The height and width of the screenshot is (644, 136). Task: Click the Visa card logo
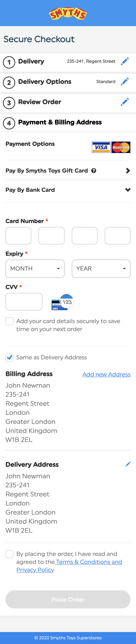pyautogui.click(x=101, y=147)
